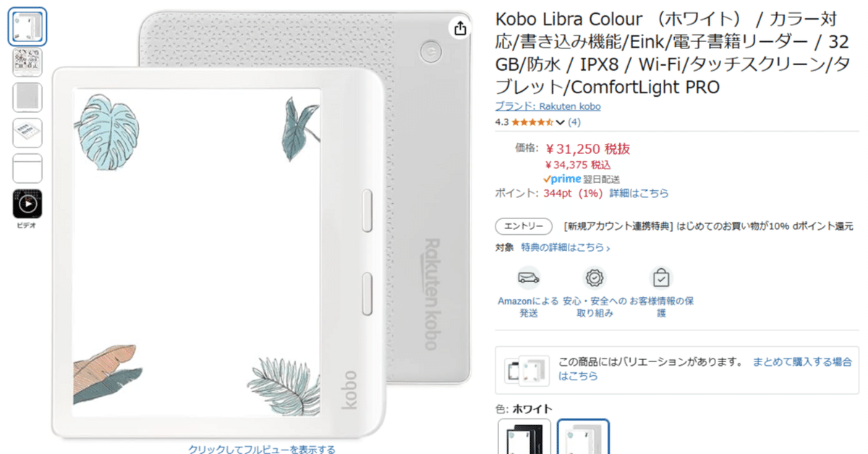The height and width of the screenshot is (454, 868).
Task: Click the Amazon delivery truck icon
Action: [x=529, y=278]
